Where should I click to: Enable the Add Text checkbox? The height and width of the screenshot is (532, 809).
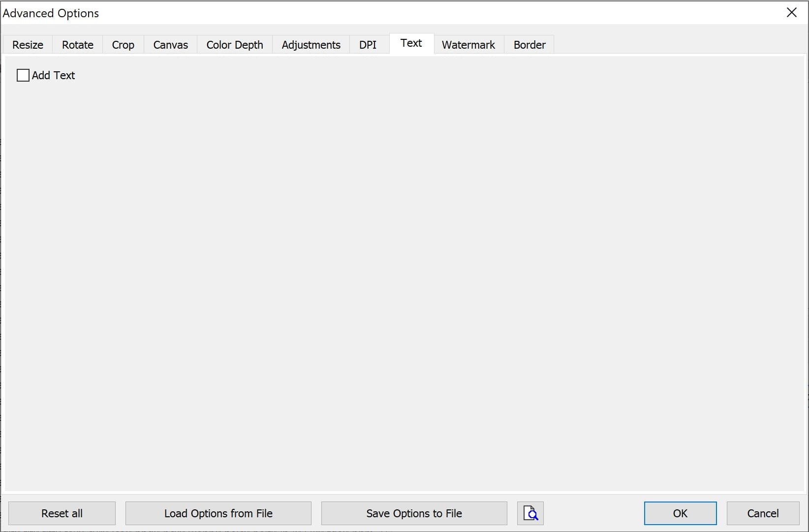23,75
